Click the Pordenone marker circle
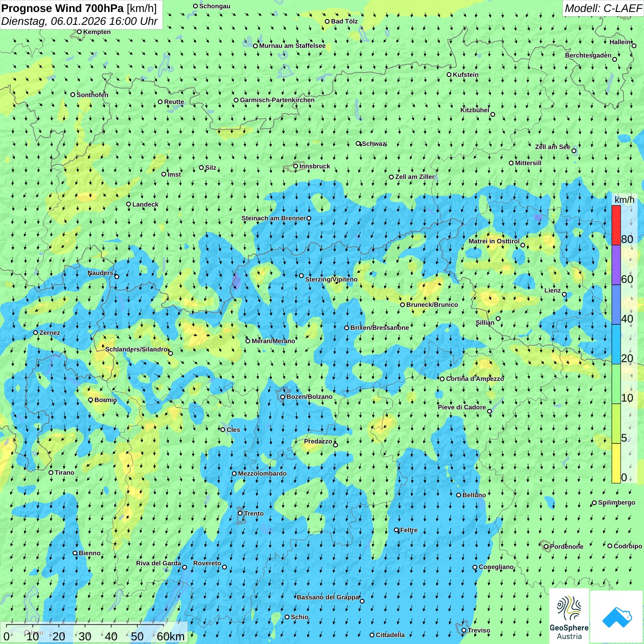 point(546,546)
